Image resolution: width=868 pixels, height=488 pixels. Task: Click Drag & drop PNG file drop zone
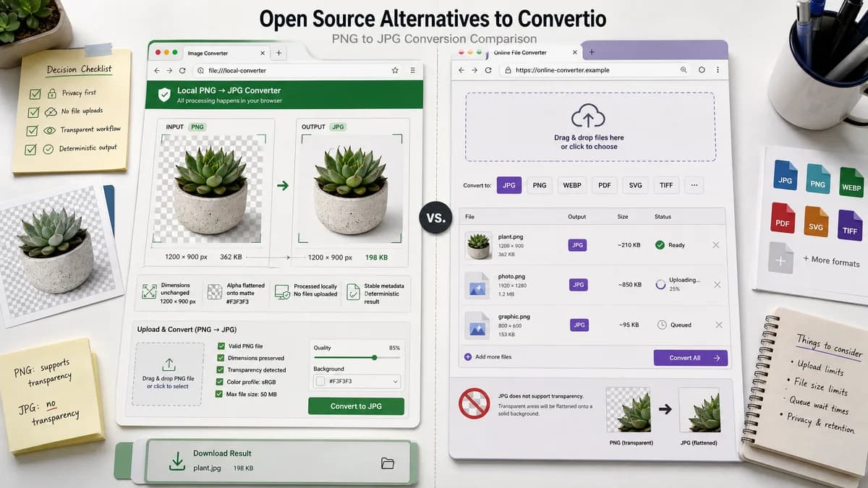tap(169, 373)
